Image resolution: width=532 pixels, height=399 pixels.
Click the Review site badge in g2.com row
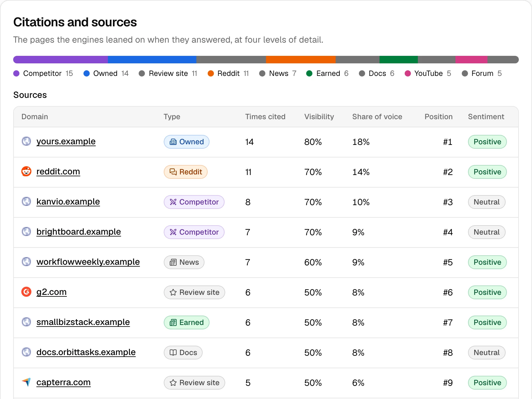194,292
